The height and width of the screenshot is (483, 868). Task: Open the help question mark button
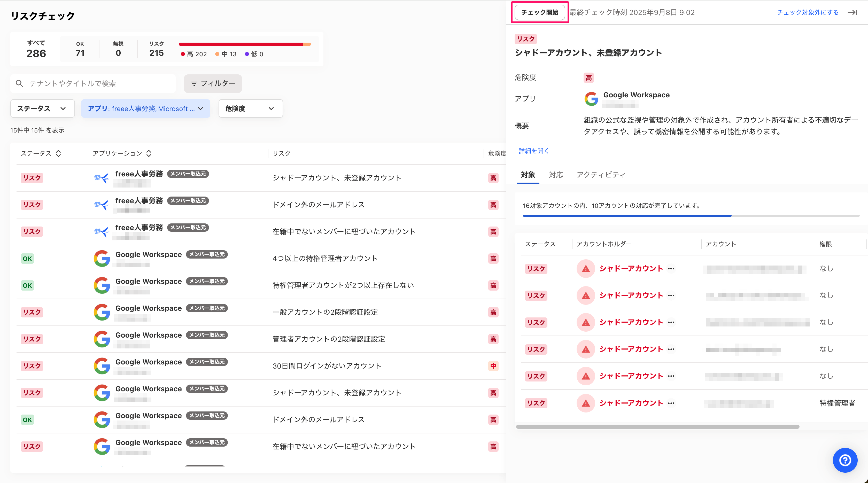click(x=845, y=460)
